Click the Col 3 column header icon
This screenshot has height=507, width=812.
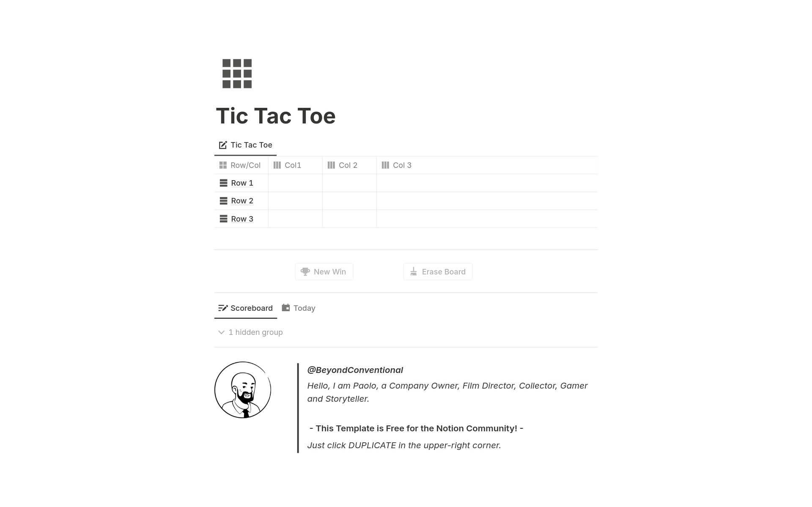[386, 165]
